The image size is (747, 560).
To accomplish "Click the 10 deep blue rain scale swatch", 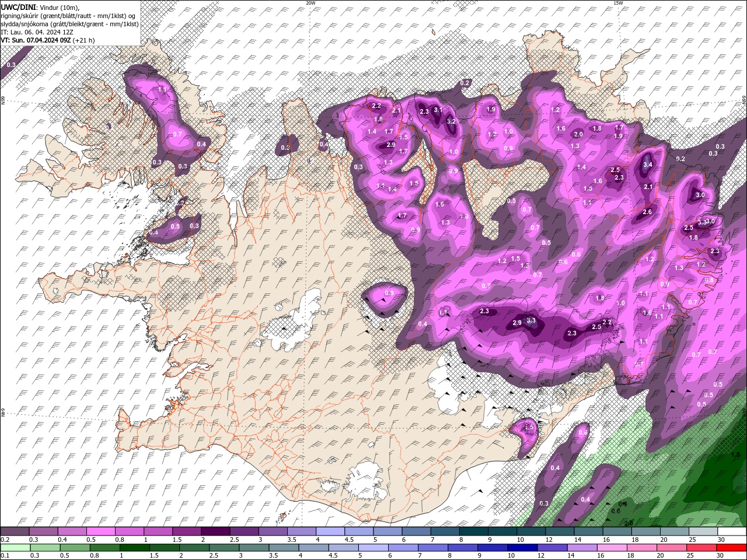I will [522, 548].
